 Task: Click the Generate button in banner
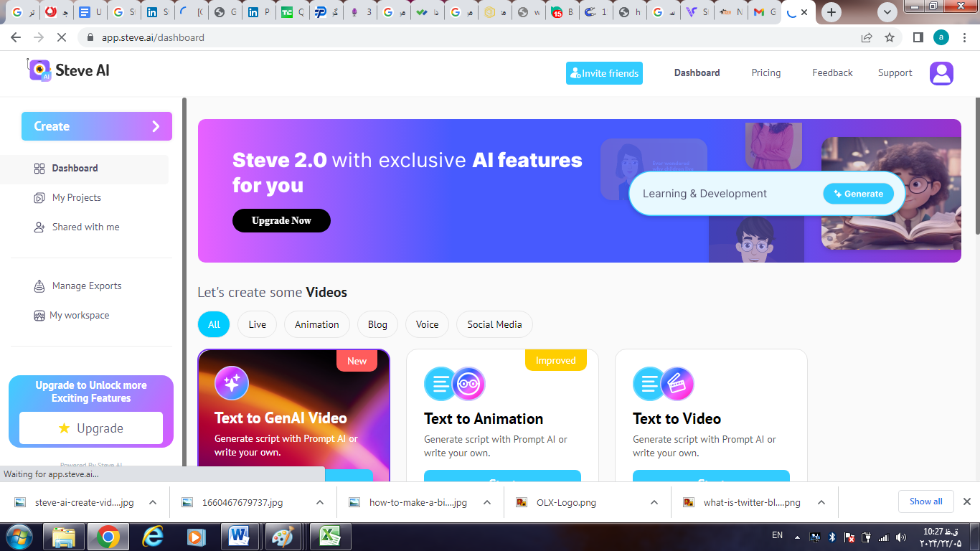(x=859, y=194)
